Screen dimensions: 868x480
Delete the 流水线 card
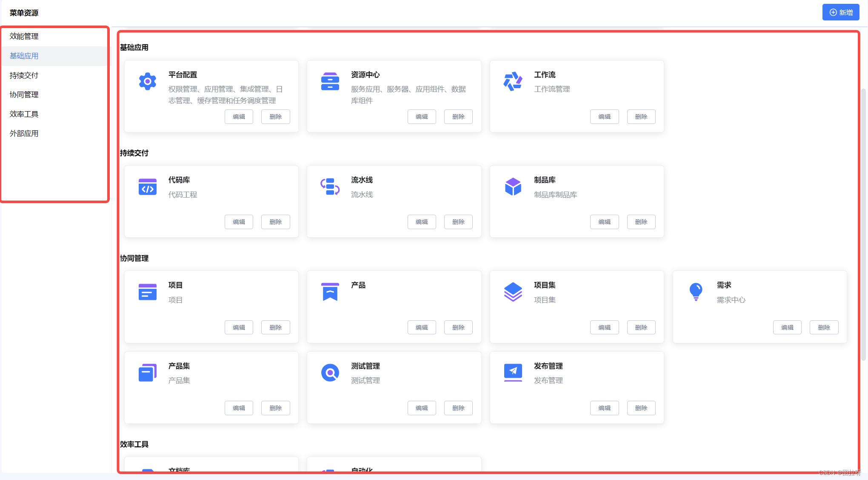point(458,222)
